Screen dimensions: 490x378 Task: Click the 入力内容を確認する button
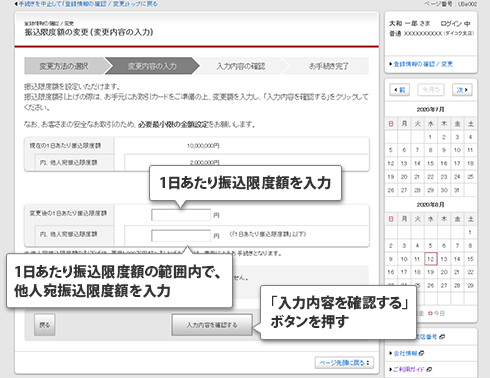coord(212,325)
